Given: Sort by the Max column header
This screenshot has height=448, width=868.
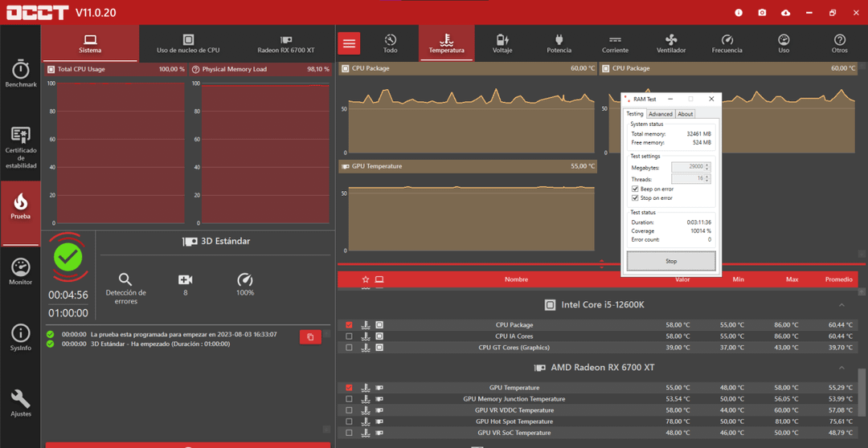Looking at the screenshot, I should tap(792, 279).
